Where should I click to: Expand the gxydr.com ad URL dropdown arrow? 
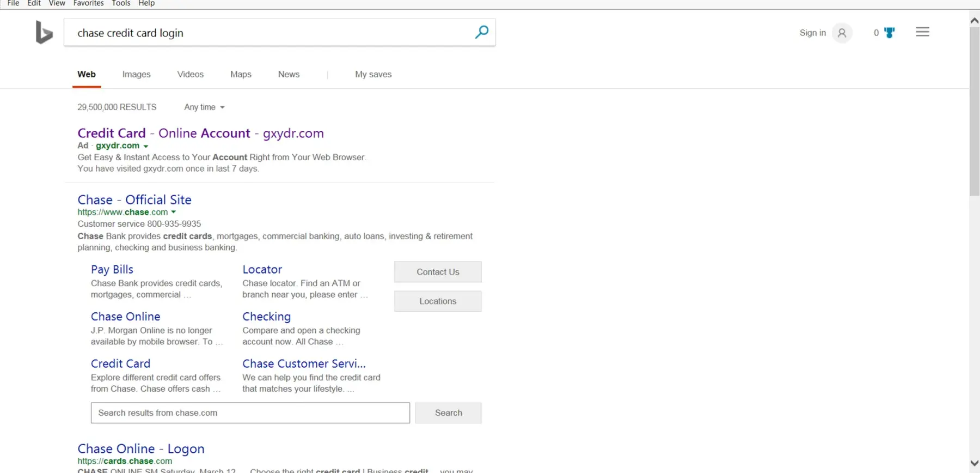point(146,146)
